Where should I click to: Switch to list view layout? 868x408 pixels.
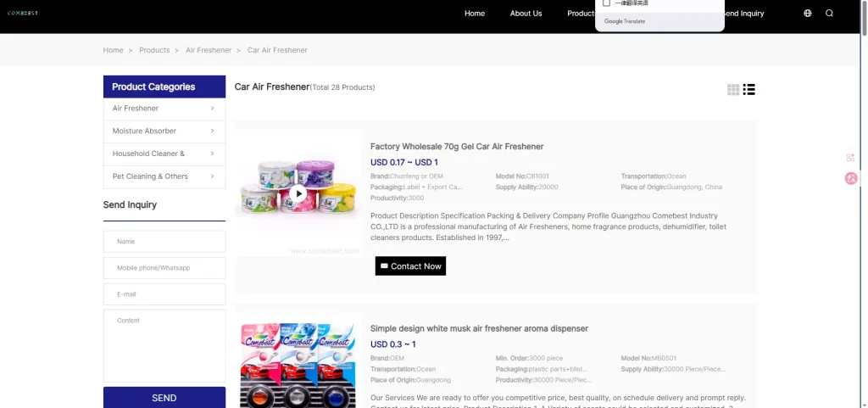(749, 90)
